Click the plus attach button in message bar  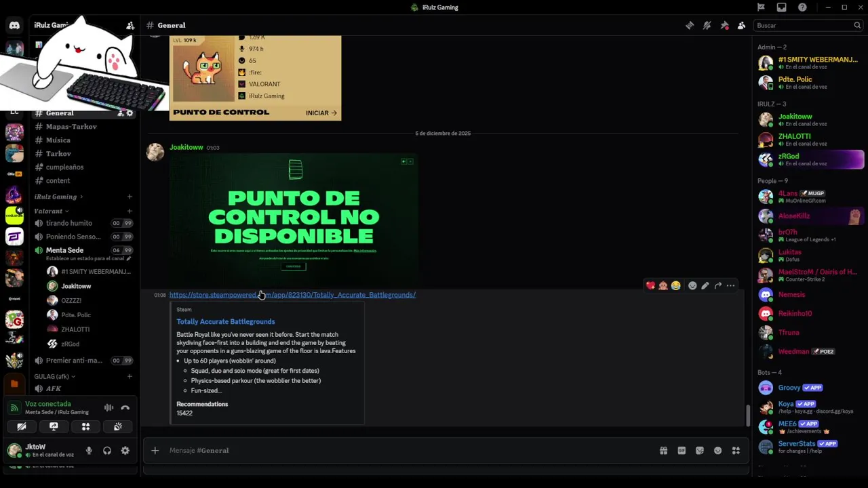point(155,451)
